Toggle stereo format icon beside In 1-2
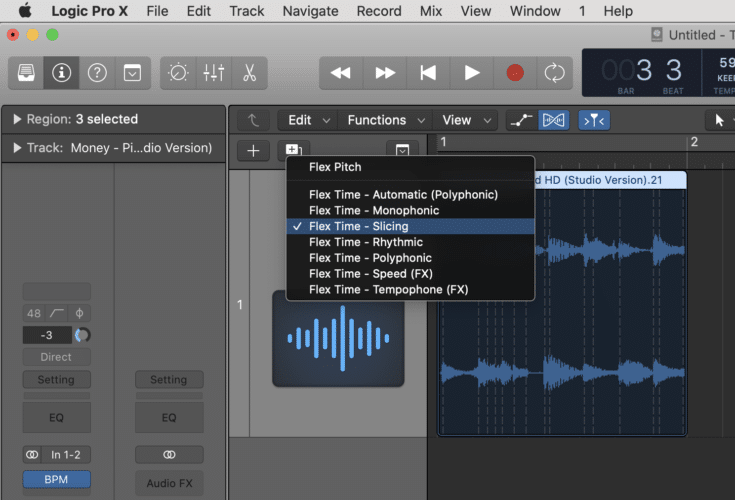Viewport: 735px width, 500px height. [32, 455]
